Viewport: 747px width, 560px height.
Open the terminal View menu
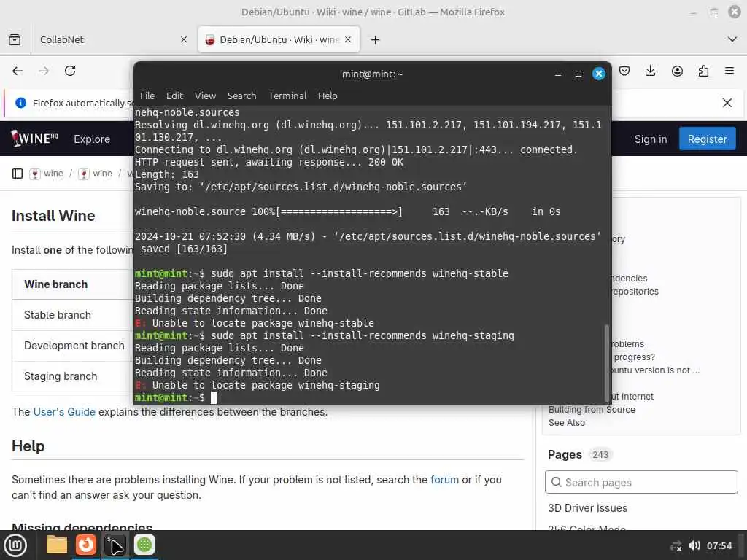(205, 96)
